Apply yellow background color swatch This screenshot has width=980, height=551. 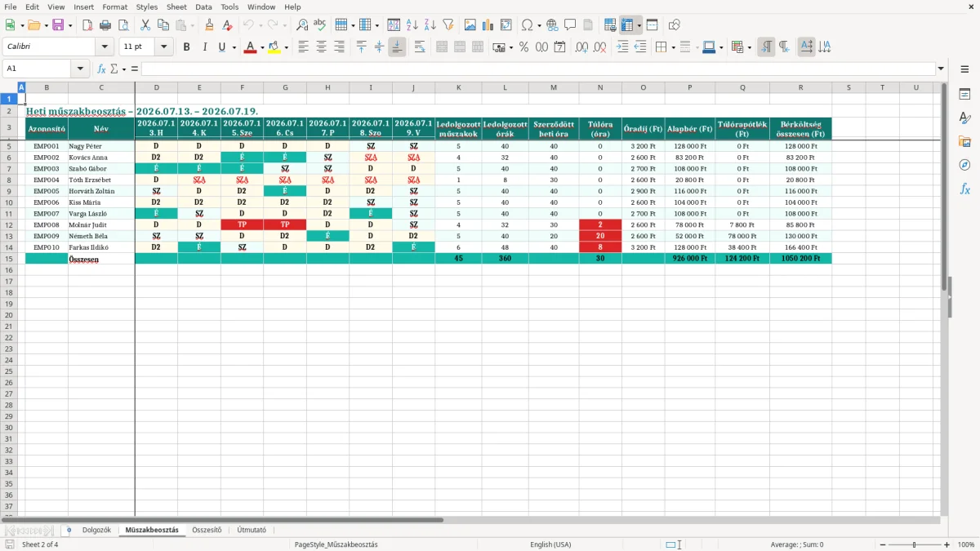click(274, 47)
